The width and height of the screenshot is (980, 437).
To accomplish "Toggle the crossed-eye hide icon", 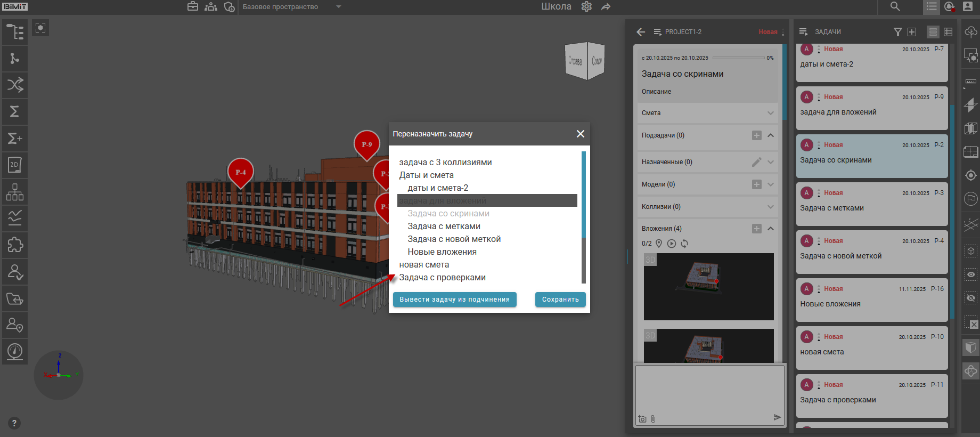I will pos(971,298).
